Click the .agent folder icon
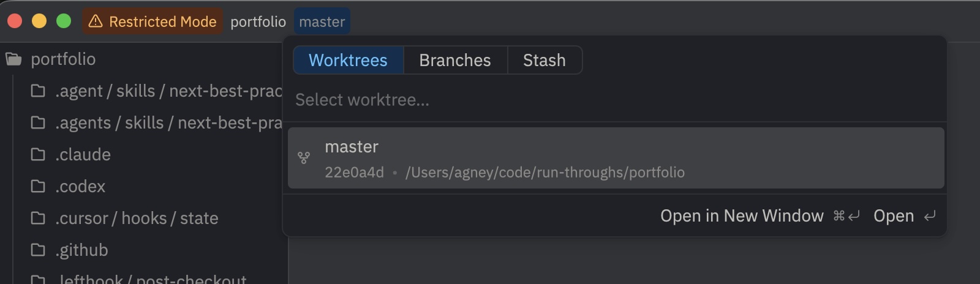980x284 pixels. tap(38, 91)
